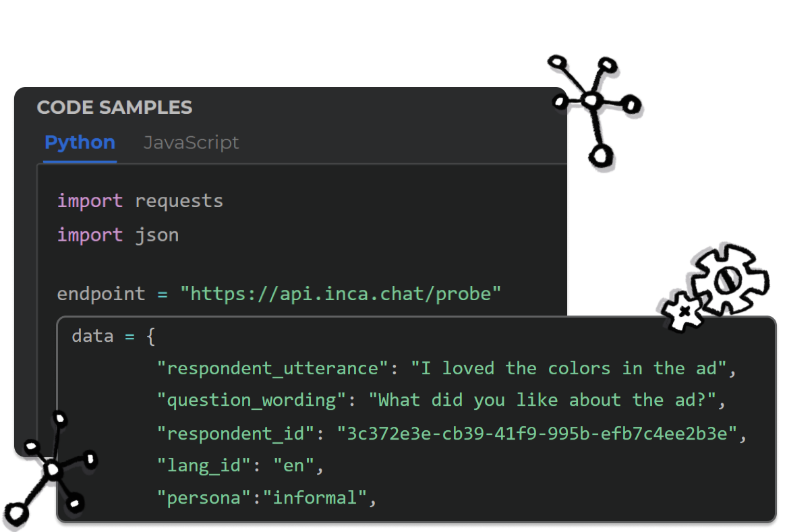Click the CODE SAMPLES heading
This screenshot has height=532, width=785.
pos(114,108)
